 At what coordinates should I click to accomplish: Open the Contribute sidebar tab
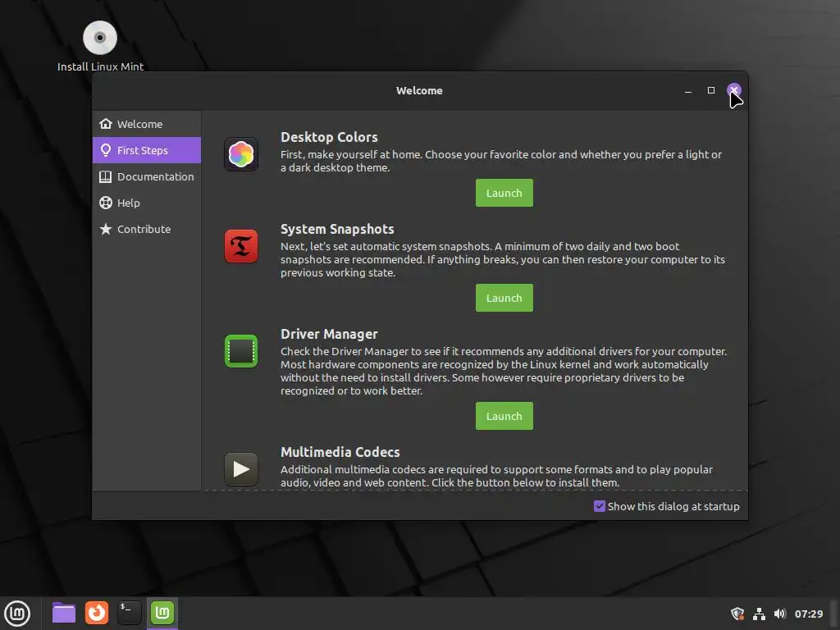click(147, 229)
